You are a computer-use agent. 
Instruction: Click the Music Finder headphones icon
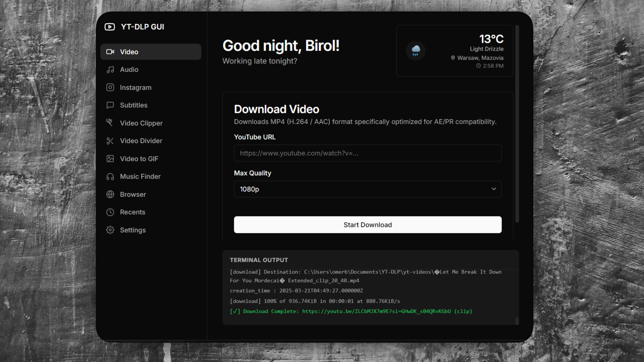[x=110, y=177]
